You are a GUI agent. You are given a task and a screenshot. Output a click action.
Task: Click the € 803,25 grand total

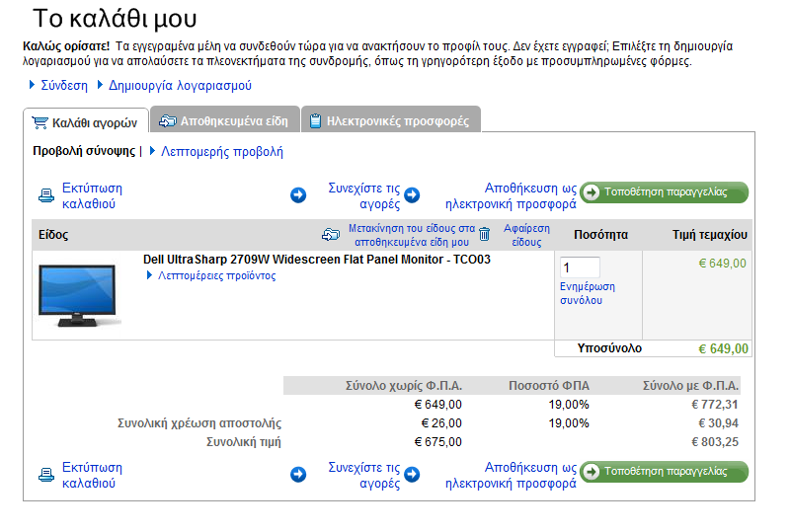(715, 442)
